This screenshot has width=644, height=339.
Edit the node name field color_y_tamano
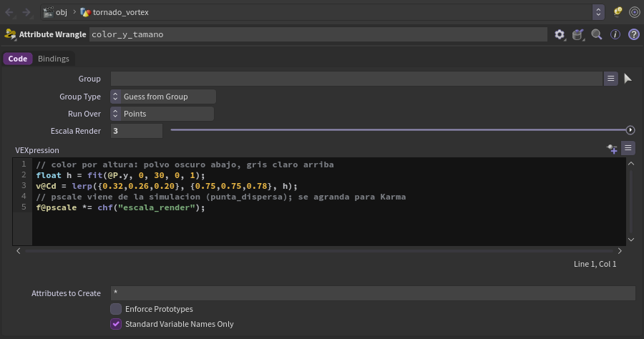tap(318, 34)
